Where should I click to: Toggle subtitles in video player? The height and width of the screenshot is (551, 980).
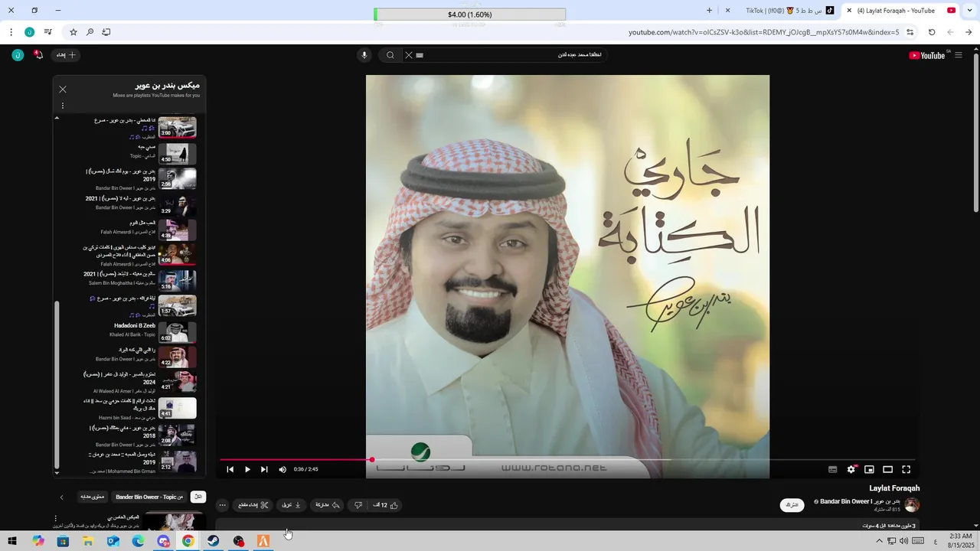pyautogui.click(x=832, y=469)
